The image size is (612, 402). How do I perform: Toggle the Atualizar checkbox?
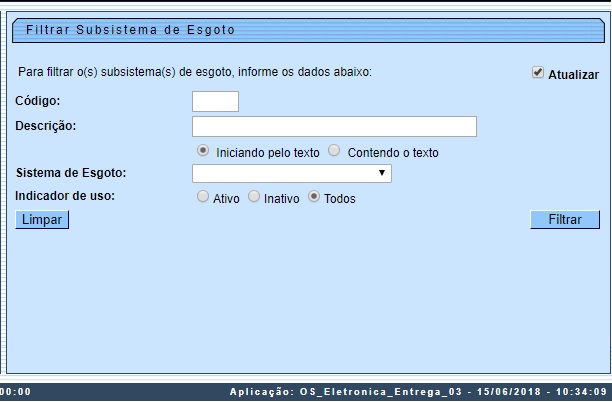coord(537,73)
